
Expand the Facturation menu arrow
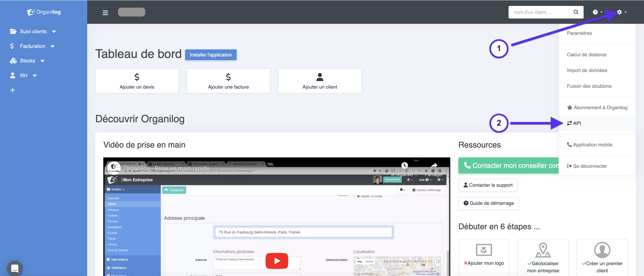pyautogui.click(x=52, y=46)
